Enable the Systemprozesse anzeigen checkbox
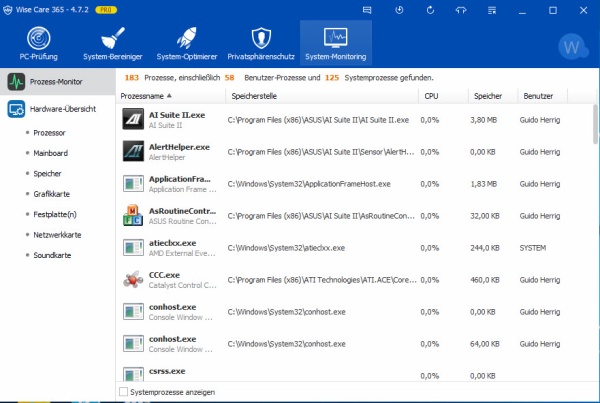600x403 pixels. point(124,392)
